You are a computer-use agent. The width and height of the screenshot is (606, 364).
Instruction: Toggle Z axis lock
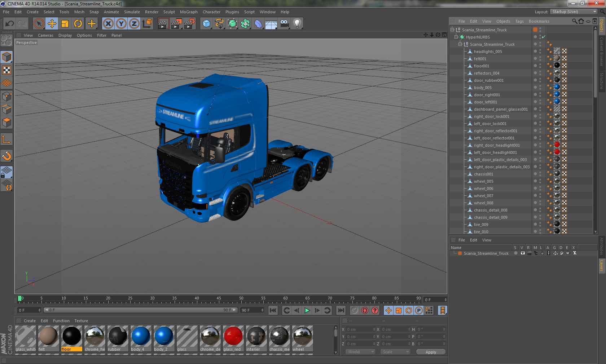134,24
